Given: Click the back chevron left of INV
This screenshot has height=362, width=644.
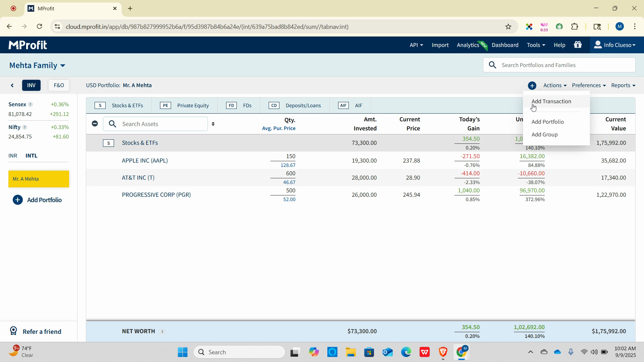Looking at the screenshot, I should [x=12, y=85].
